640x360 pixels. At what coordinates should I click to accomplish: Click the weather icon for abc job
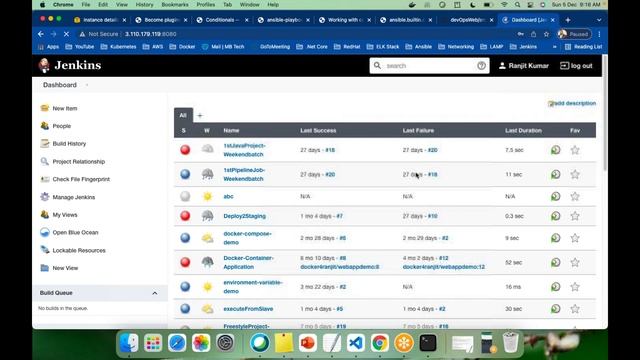click(x=207, y=197)
